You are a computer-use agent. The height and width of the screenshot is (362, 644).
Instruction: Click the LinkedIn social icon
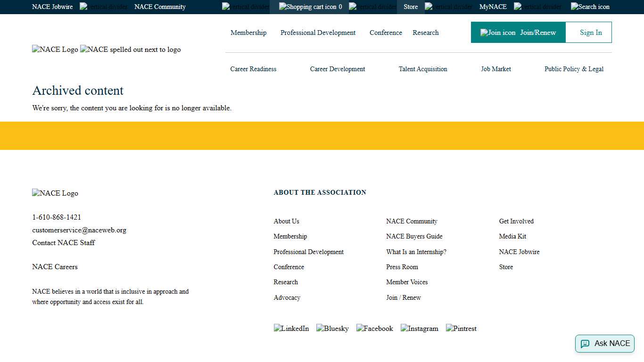coord(291,329)
